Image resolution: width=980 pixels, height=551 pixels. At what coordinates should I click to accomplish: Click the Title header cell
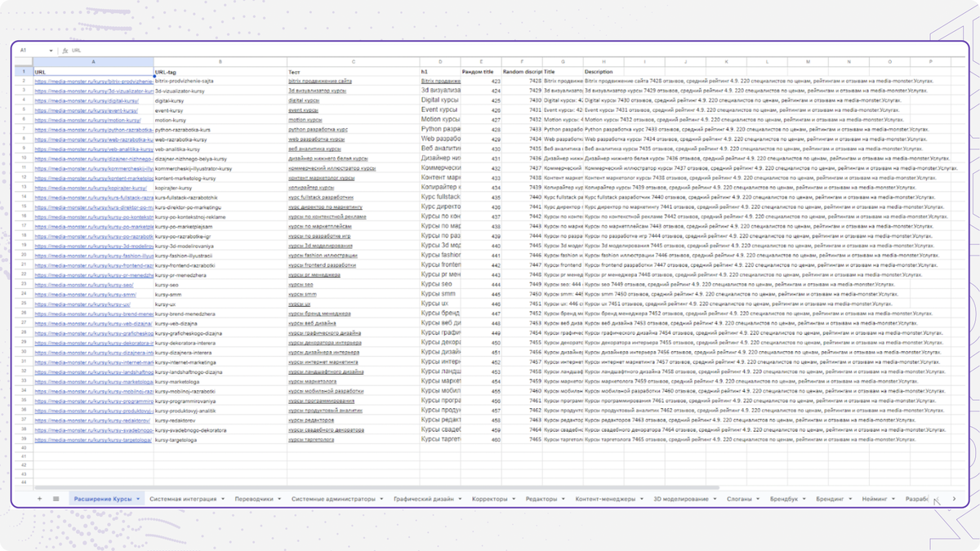click(x=563, y=72)
